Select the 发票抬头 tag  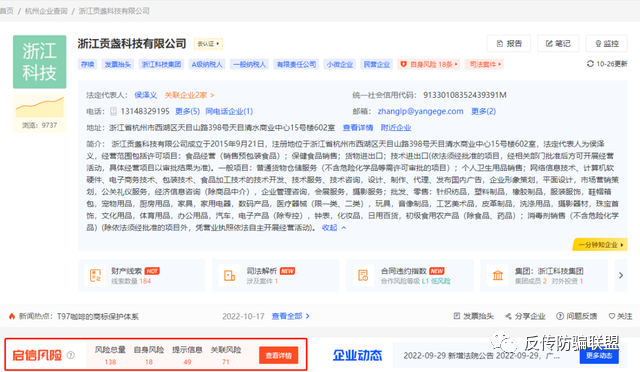(x=118, y=64)
